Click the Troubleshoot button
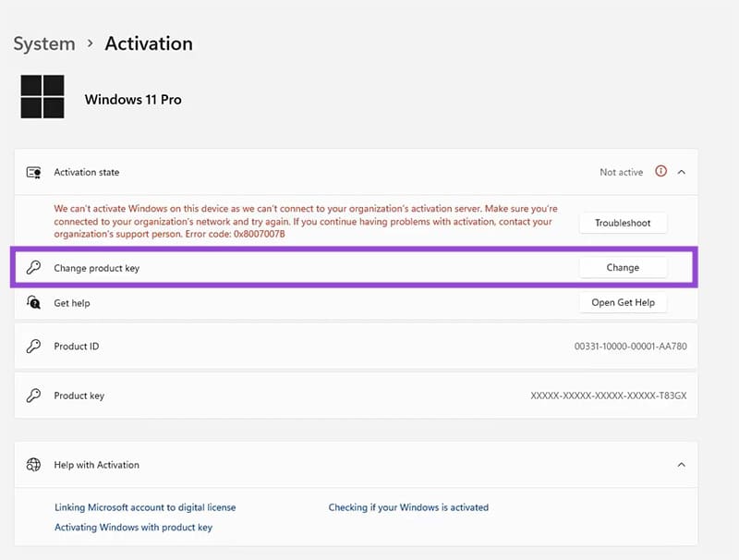The height and width of the screenshot is (560, 739). (623, 223)
